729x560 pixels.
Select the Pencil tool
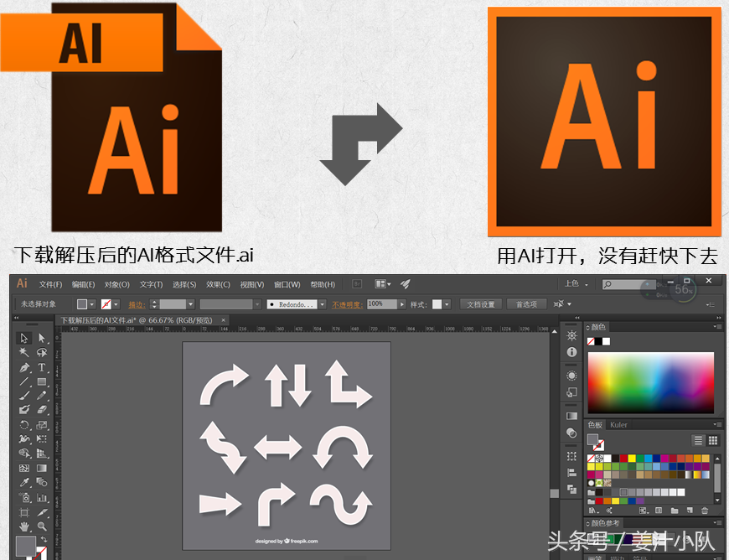tap(41, 396)
